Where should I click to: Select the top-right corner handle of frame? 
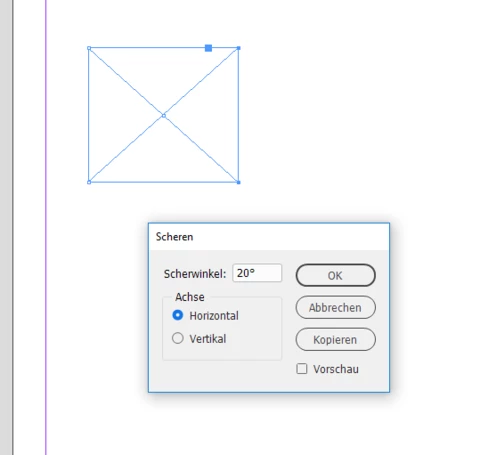click(x=238, y=48)
